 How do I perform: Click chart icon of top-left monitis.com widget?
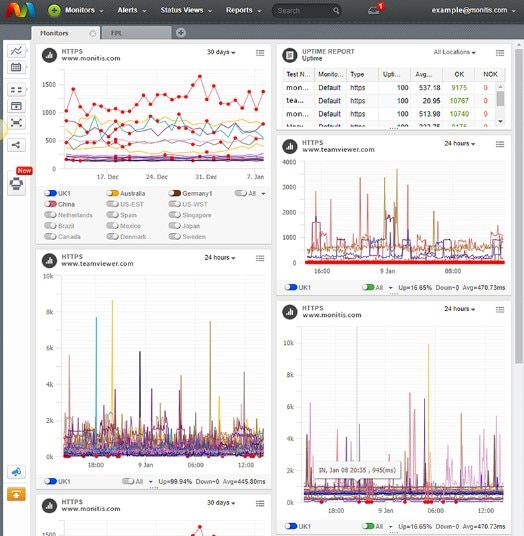pyautogui.click(x=49, y=55)
